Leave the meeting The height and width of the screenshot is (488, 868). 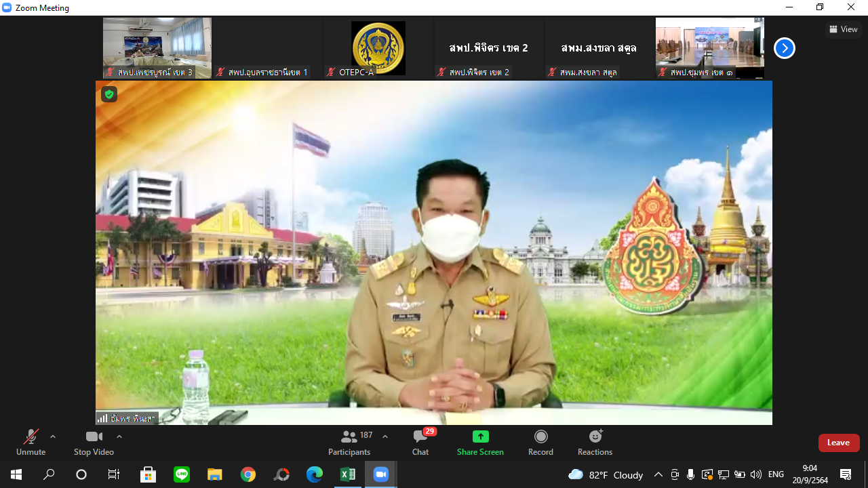click(839, 443)
